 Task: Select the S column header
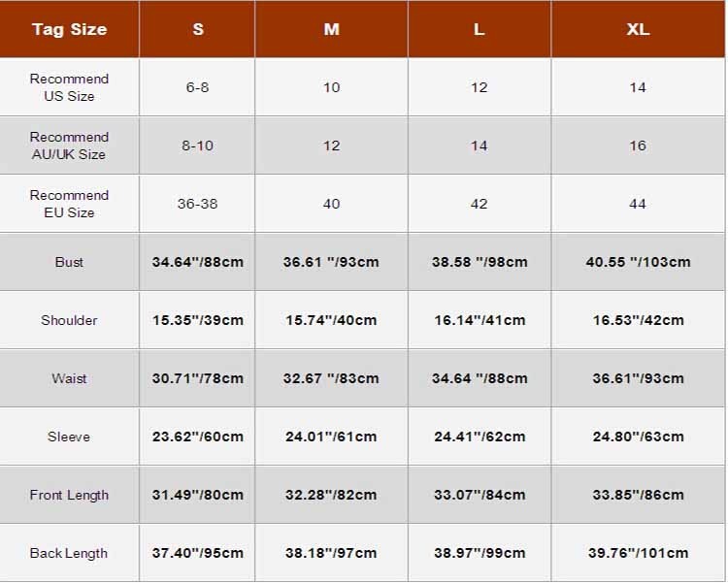click(197, 29)
